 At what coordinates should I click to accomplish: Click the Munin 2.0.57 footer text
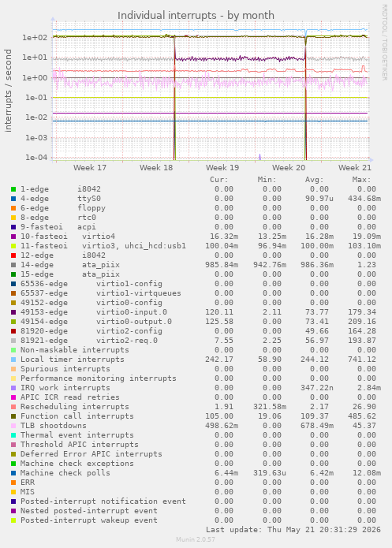pyautogui.click(x=196, y=539)
